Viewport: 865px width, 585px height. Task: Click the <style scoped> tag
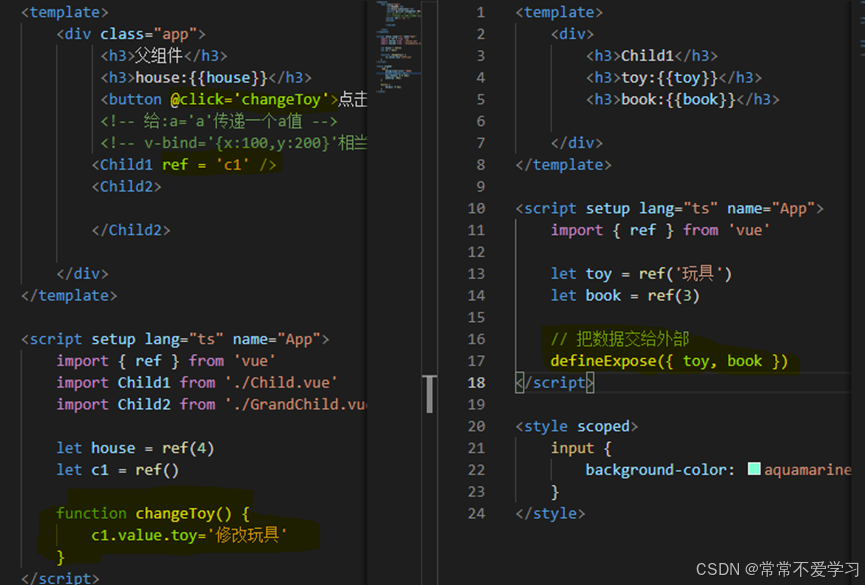(576, 426)
